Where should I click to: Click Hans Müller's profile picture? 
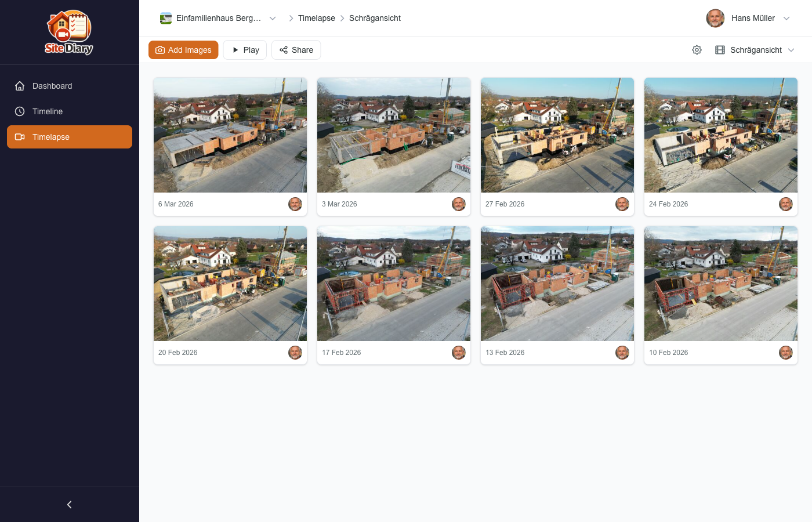715,18
